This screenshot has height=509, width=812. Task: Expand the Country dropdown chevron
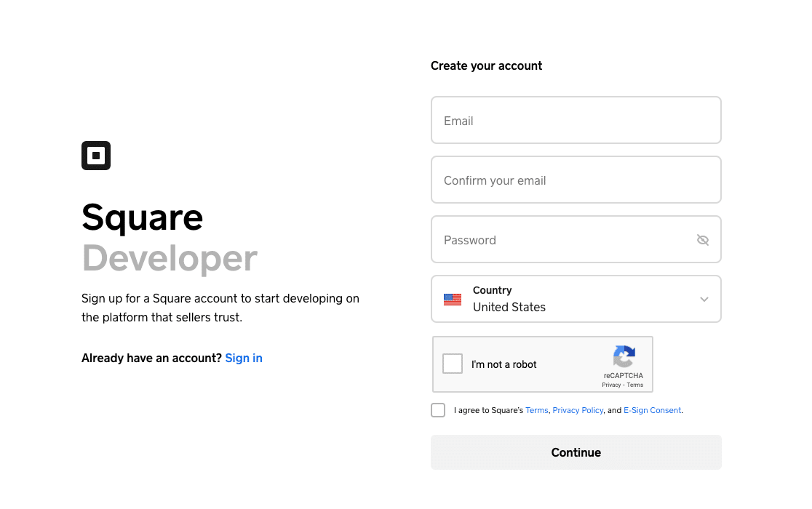pyautogui.click(x=704, y=300)
